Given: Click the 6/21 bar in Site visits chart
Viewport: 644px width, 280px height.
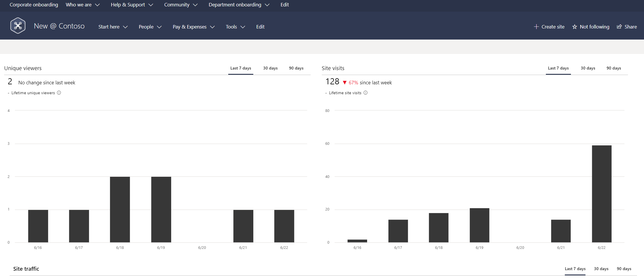Looking at the screenshot, I should point(561,231).
